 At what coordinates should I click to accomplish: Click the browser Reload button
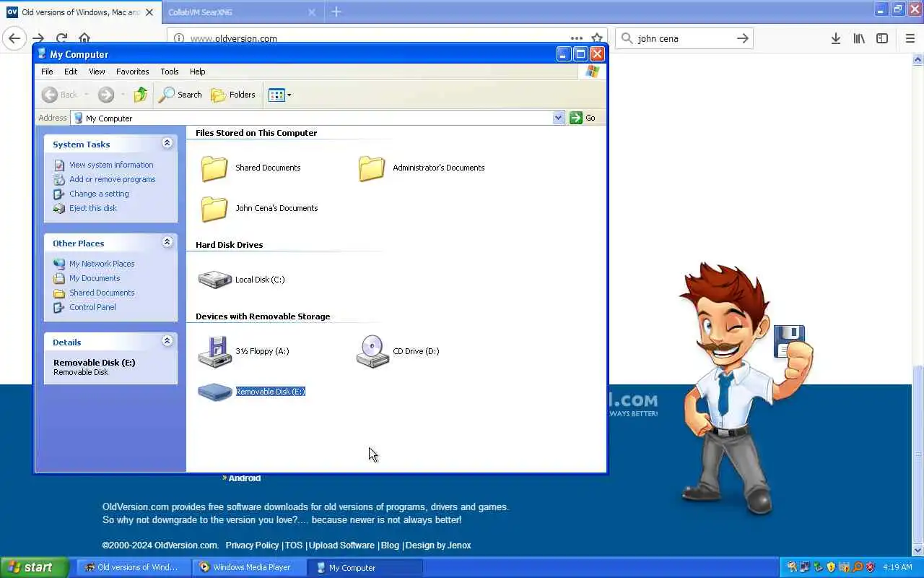tap(62, 38)
